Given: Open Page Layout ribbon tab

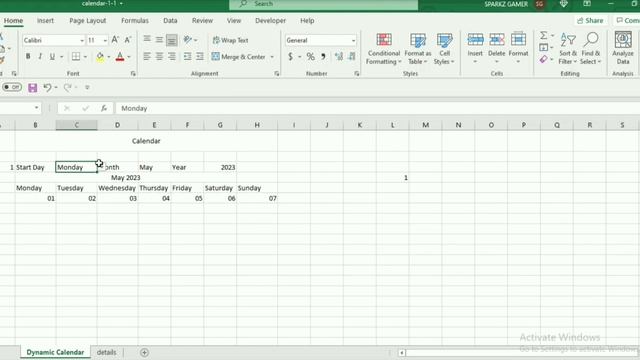Looking at the screenshot, I should pyautogui.click(x=87, y=20).
